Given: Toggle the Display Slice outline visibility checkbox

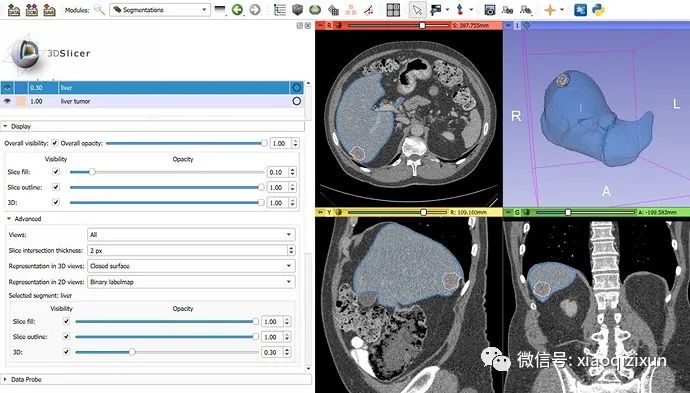Looking at the screenshot, I should click(56, 187).
